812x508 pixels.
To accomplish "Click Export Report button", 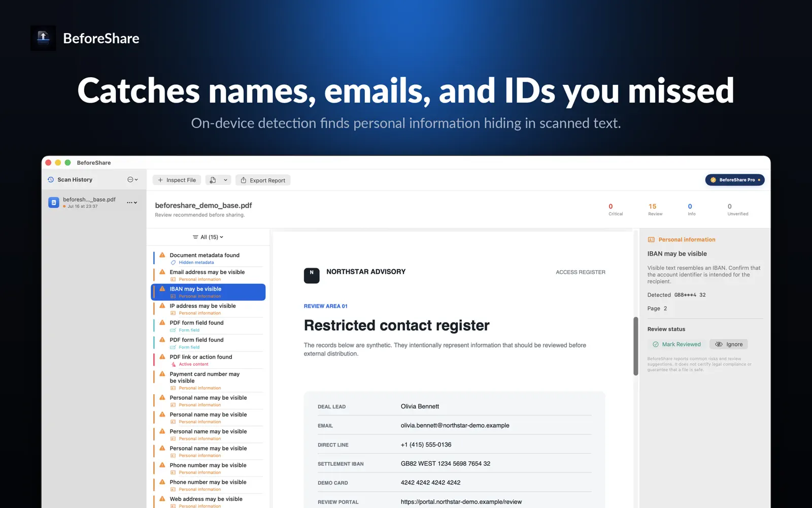I will pyautogui.click(x=263, y=180).
